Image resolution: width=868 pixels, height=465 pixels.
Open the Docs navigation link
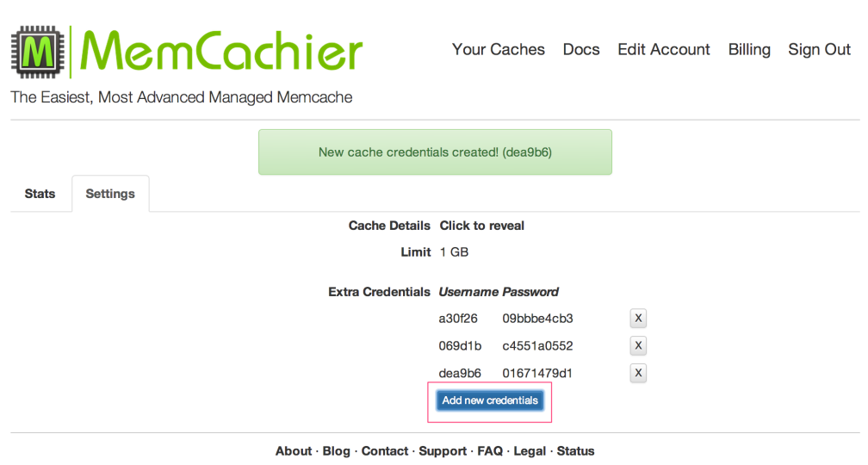(581, 49)
